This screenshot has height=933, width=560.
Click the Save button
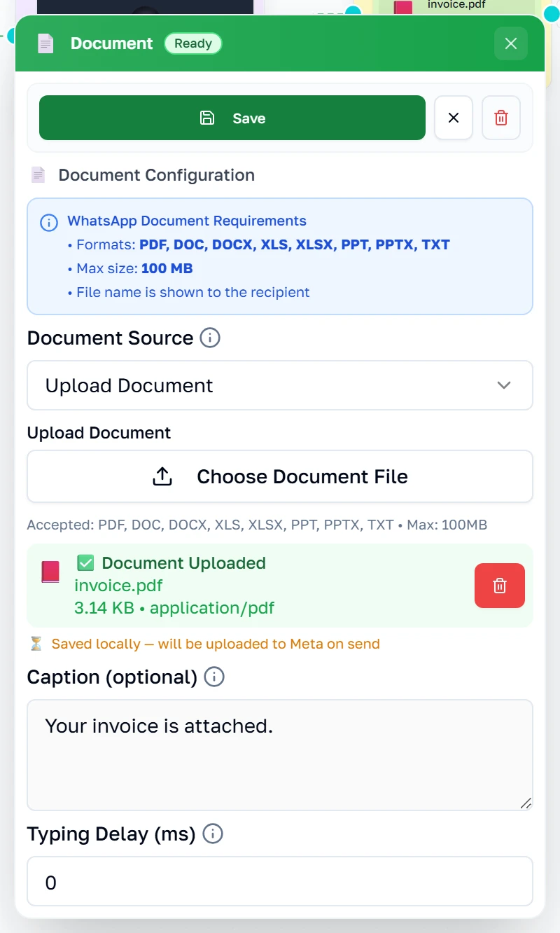(232, 118)
